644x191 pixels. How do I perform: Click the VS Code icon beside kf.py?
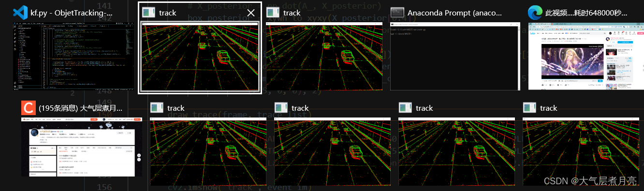pyautogui.click(x=20, y=13)
